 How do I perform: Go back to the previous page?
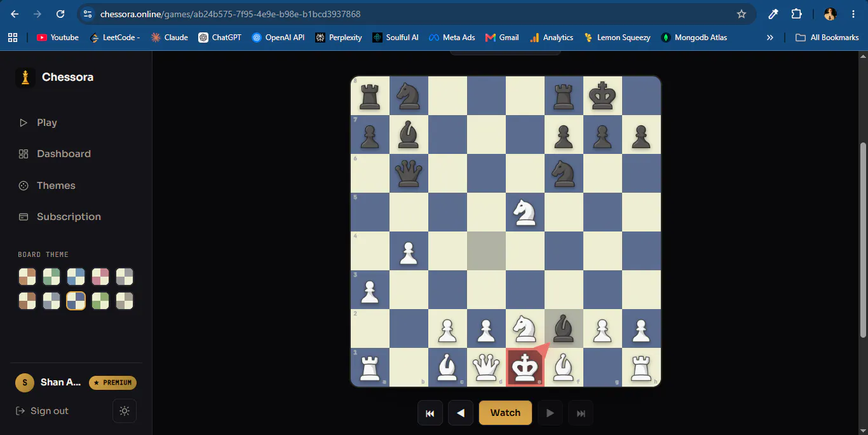tap(15, 14)
